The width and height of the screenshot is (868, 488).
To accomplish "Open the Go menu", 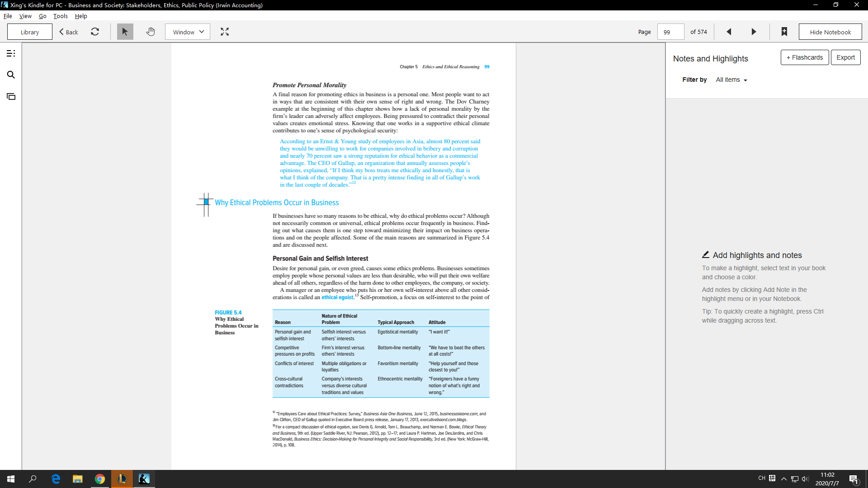I will pyautogui.click(x=42, y=16).
